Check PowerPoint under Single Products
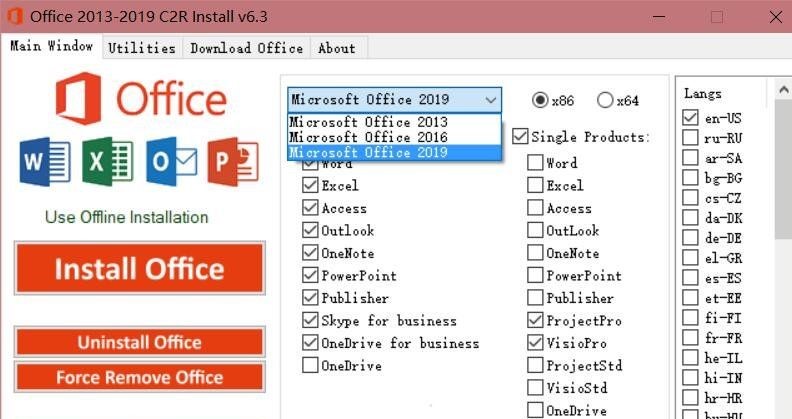Viewport: 792px width, 419px height. coord(535,275)
